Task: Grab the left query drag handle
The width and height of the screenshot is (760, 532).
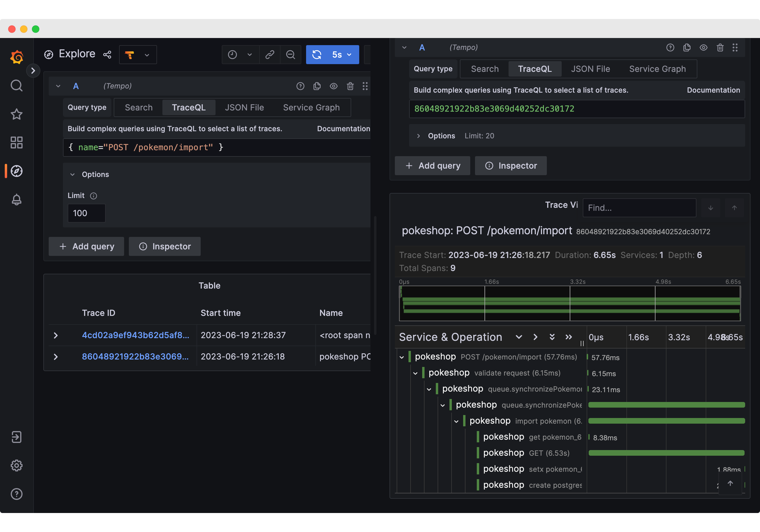Action: (365, 86)
